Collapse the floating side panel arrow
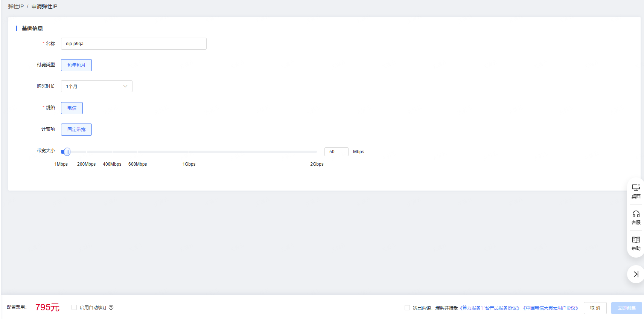The width and height of the screenshot is (644, 319). 636,274
